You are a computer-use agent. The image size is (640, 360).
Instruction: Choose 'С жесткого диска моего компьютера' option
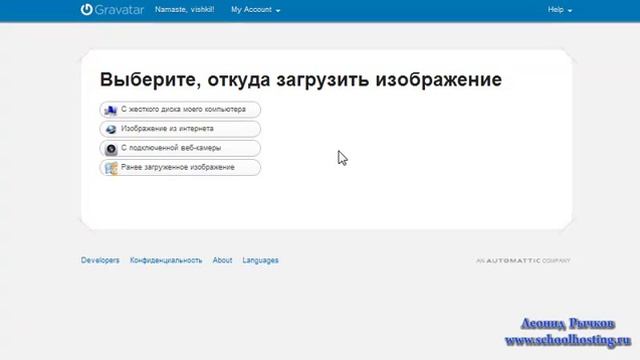(x=180, y=109)
